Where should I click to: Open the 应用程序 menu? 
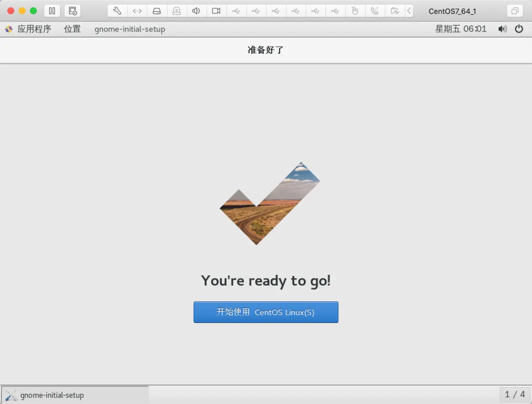tap(34, 29)
